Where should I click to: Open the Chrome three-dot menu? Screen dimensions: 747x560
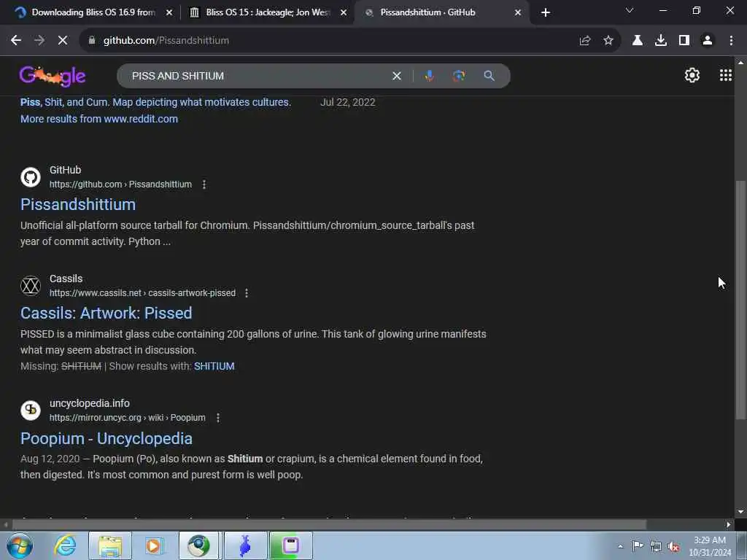click(x=731, y=41)
